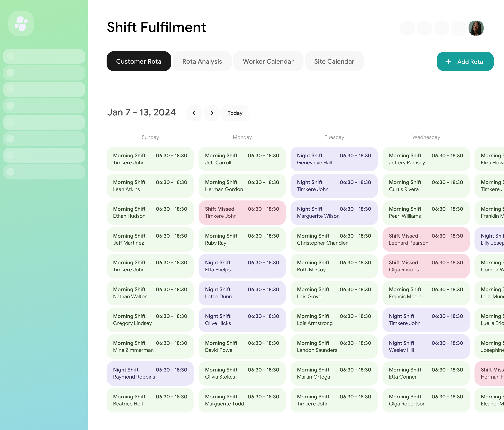
Task: Switch to Worker Calendar tab
Action: pos(268,61)
